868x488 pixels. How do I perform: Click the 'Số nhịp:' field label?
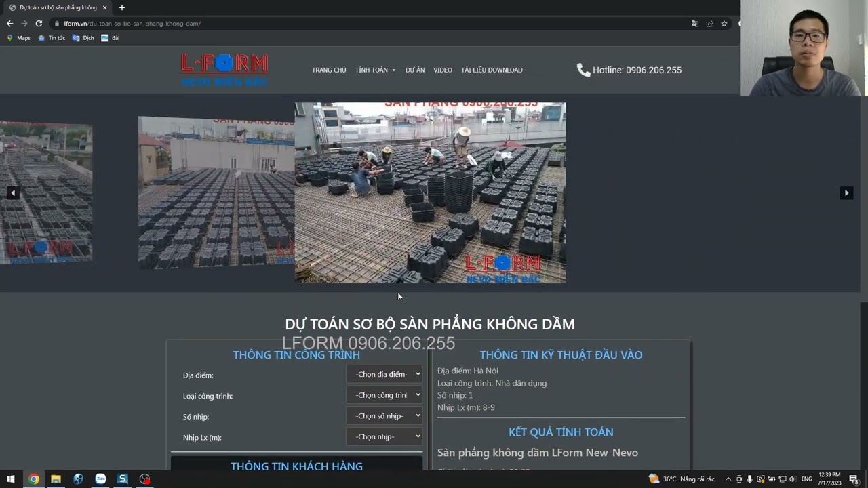click(x=196, y=417)
